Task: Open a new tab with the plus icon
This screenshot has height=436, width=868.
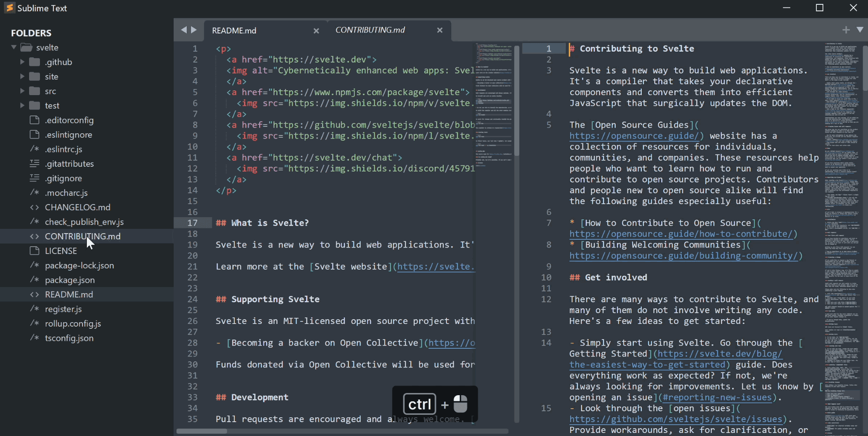Action: (x=846, y=30)
